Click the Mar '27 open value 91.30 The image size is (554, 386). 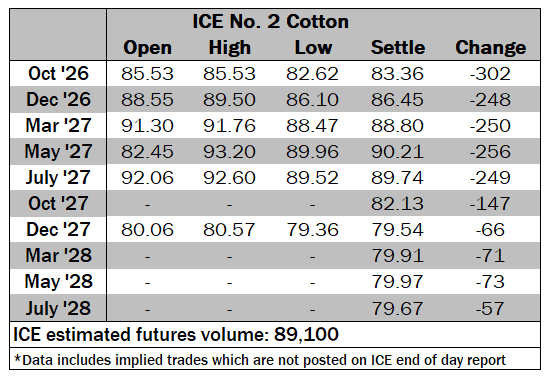click(x=147, y=126)
